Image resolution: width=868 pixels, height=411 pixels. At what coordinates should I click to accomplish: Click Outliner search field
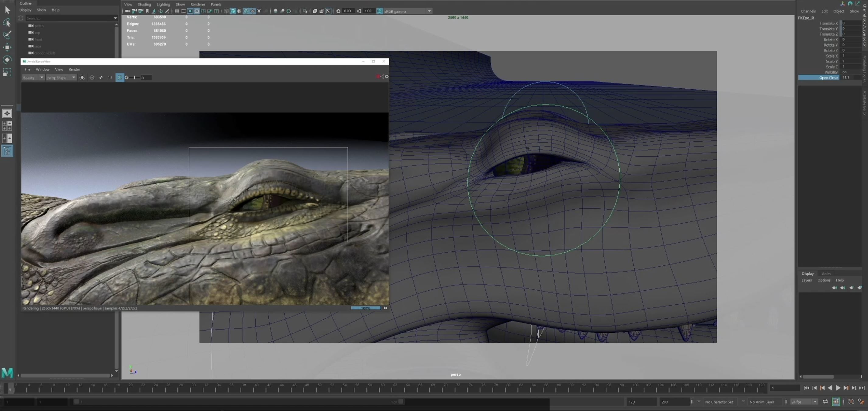coord(69,18)
